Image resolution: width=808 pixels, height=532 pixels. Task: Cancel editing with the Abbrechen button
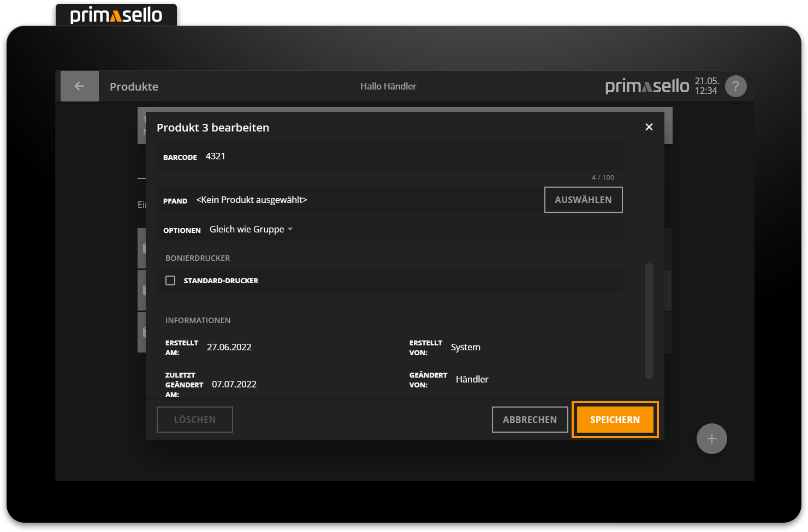[530, 420]
